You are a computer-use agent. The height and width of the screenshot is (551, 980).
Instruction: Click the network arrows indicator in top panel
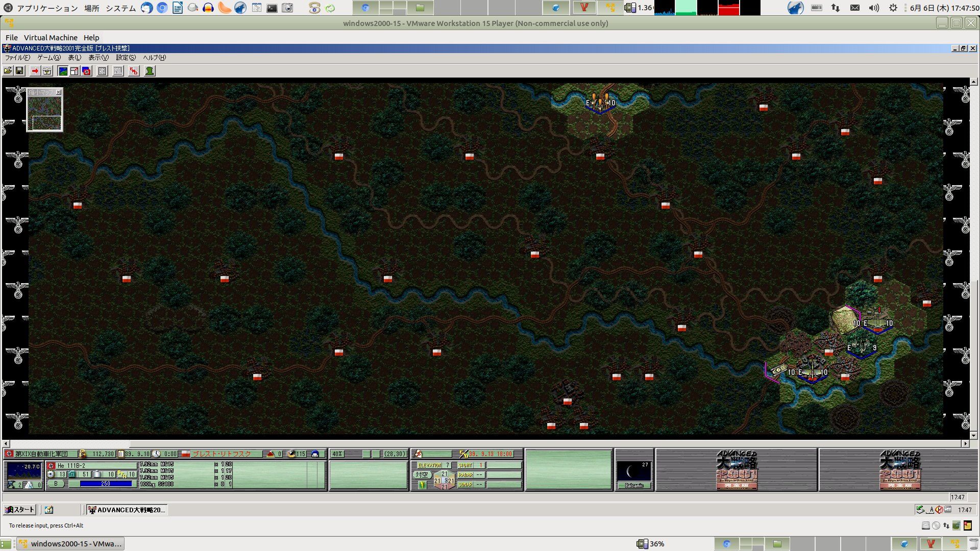tap(836, 8)
